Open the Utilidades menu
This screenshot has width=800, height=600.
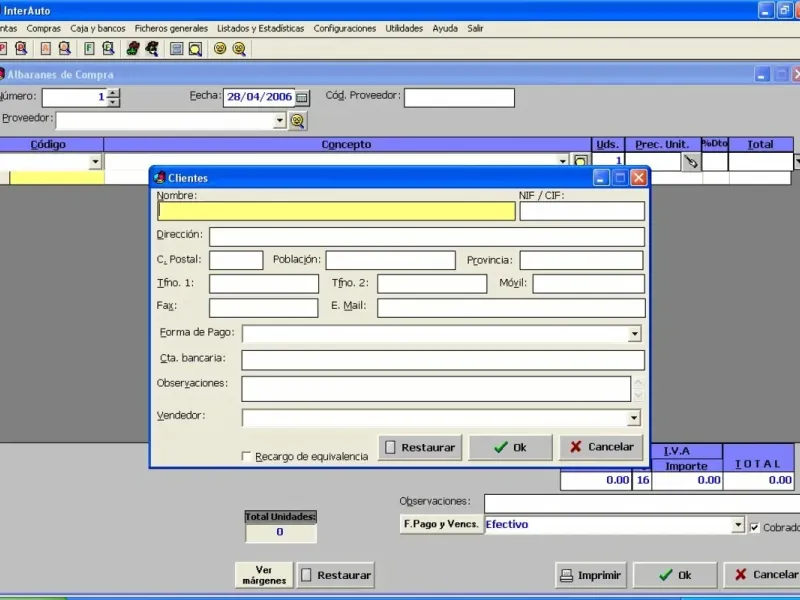tap(404, 29)
